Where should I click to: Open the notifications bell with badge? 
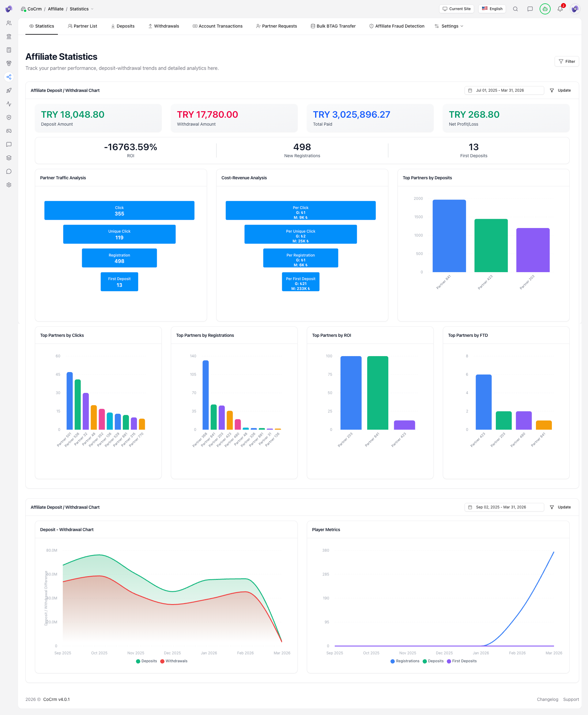click(x=560, y=9)
